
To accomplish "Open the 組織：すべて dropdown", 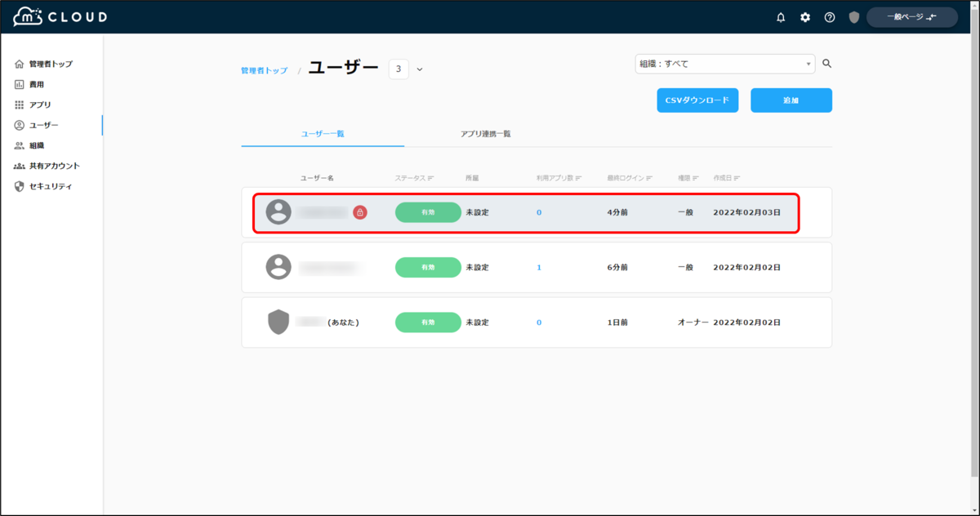I will click(725, 64).
